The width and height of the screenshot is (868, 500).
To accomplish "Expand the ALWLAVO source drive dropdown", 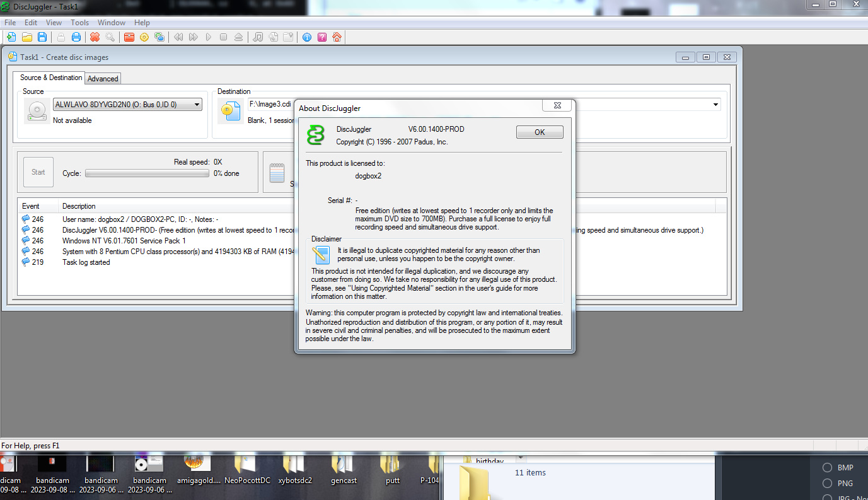I will tap(197, 105).
